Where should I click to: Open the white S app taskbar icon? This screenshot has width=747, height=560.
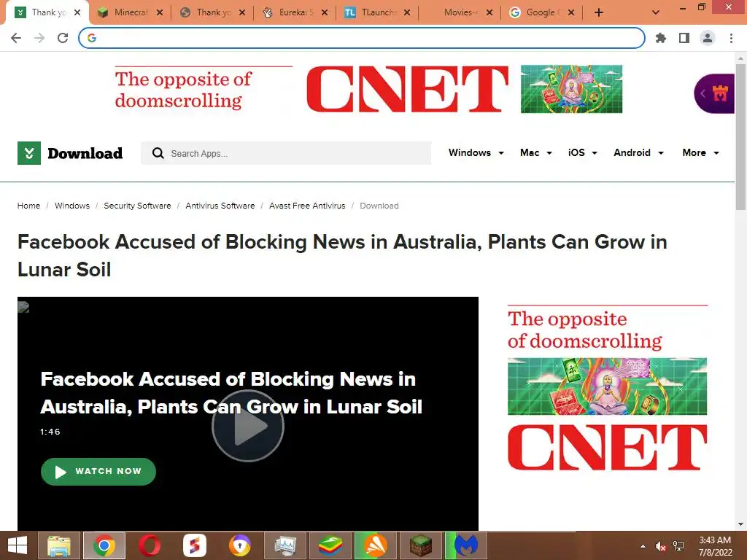coord(194,545)
